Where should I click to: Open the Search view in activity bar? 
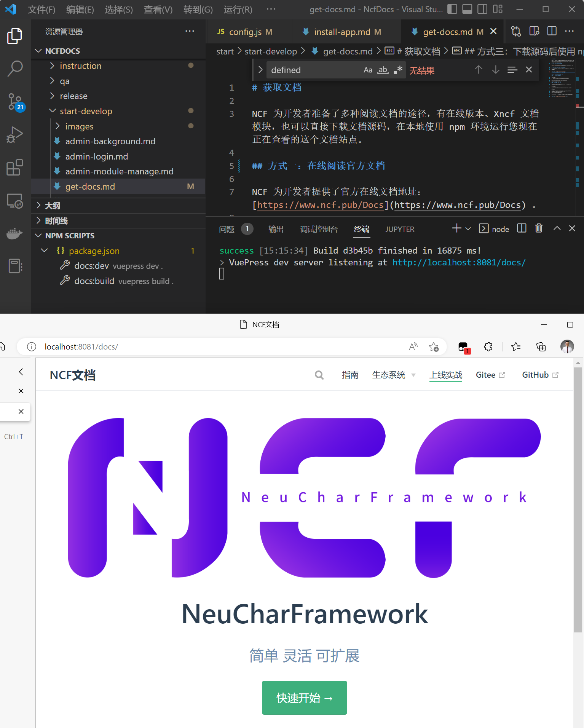15,69
